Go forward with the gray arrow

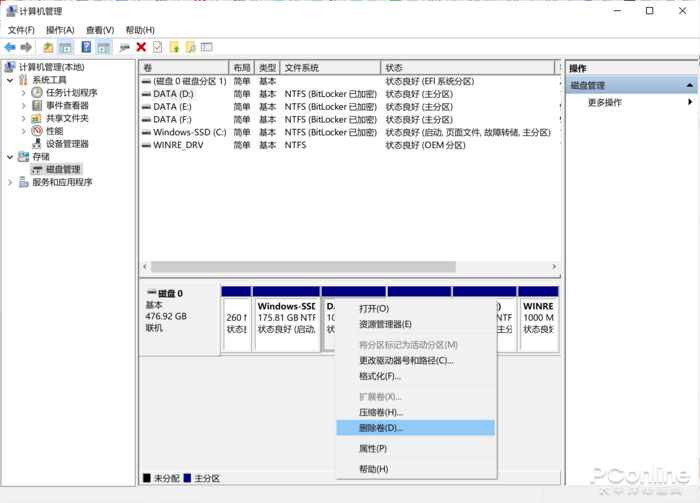point(26,47)
